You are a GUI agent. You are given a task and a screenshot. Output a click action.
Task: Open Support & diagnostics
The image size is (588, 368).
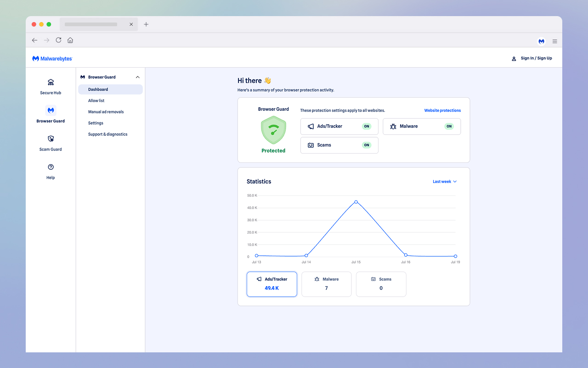[x=108, y=134]
